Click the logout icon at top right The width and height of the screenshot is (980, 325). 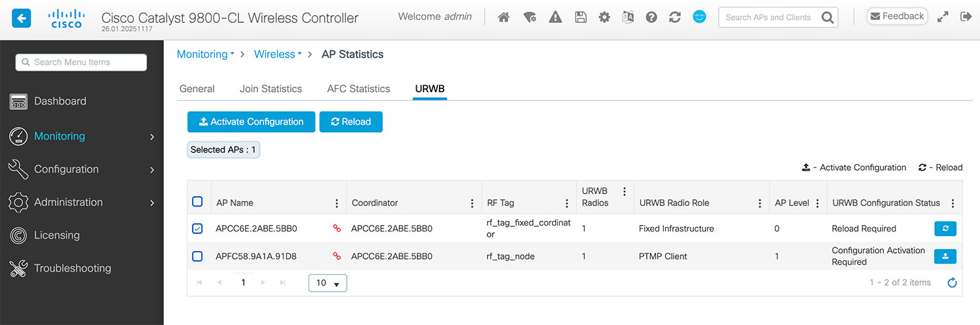coord(966,18)
